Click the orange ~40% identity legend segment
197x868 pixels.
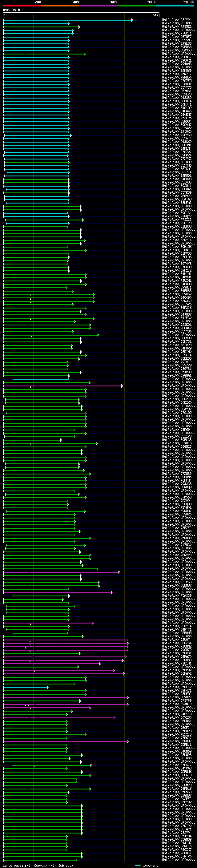click(x=60, y=6)
